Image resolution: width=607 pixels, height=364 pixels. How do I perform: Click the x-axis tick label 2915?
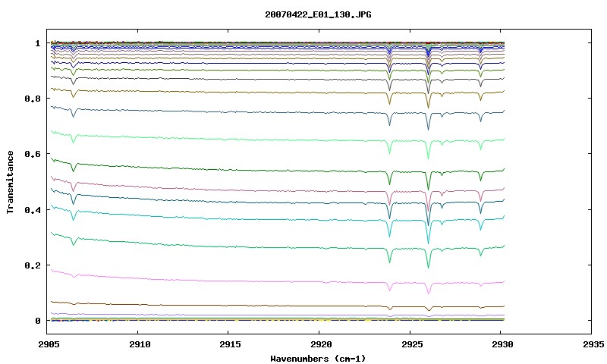coord(230,344)
